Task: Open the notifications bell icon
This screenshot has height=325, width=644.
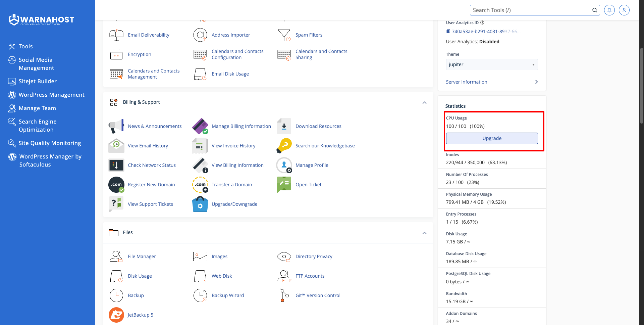Action: [609, 10]
